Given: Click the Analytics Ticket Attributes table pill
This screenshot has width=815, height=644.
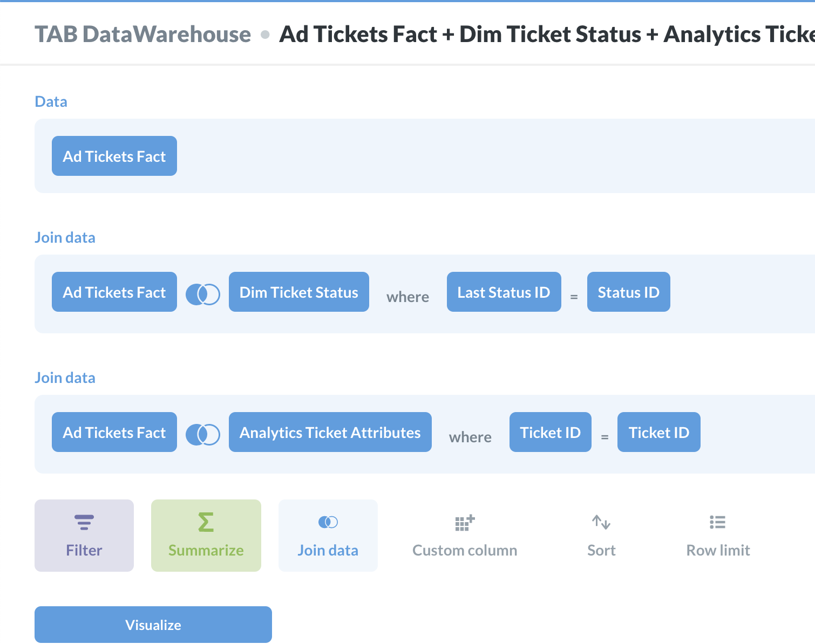Looking at the screenshot, I should pyautogui.click(x=330, y=432).
